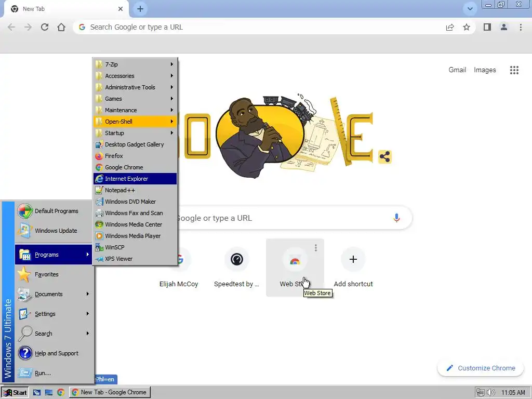Close the New Tab tab

121,9
